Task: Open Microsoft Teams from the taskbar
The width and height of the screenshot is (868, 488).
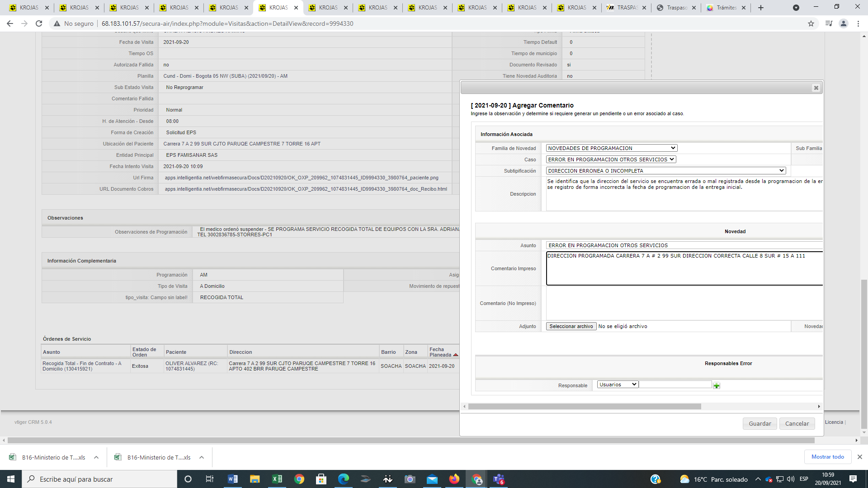Action: pyautogui.click(x=499, y=479)
